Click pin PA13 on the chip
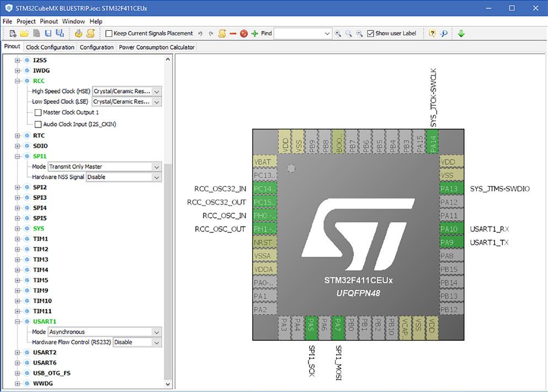 [x=451, y=189]
